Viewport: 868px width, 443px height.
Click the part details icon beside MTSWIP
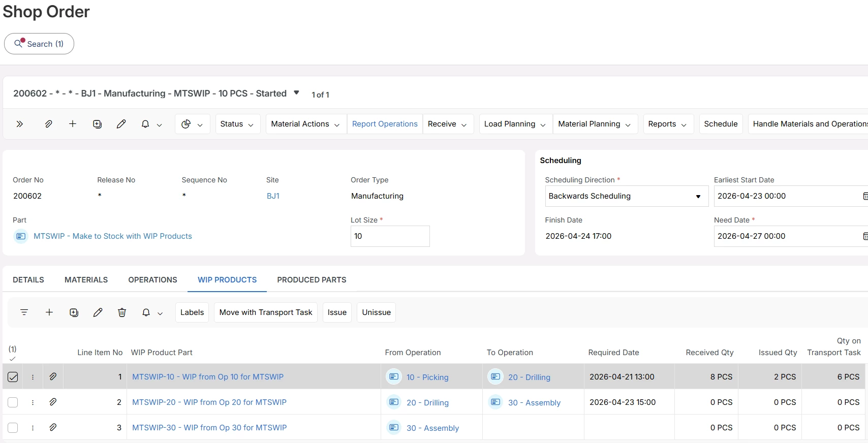point(21,236)
